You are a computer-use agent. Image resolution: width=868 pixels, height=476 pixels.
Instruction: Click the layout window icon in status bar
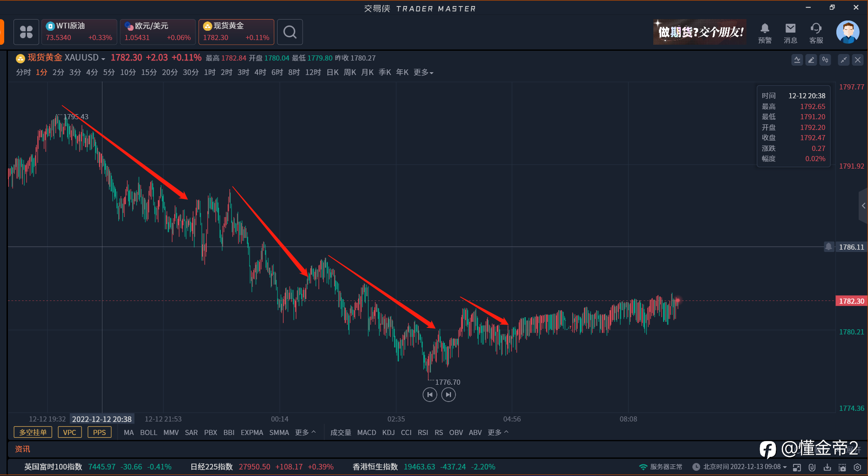point(797,467)
